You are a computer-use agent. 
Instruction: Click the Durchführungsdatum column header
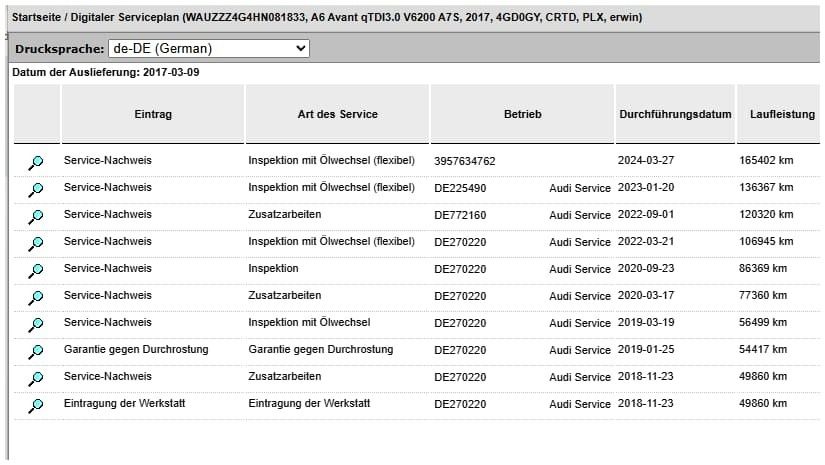click(x=675, y=114)
